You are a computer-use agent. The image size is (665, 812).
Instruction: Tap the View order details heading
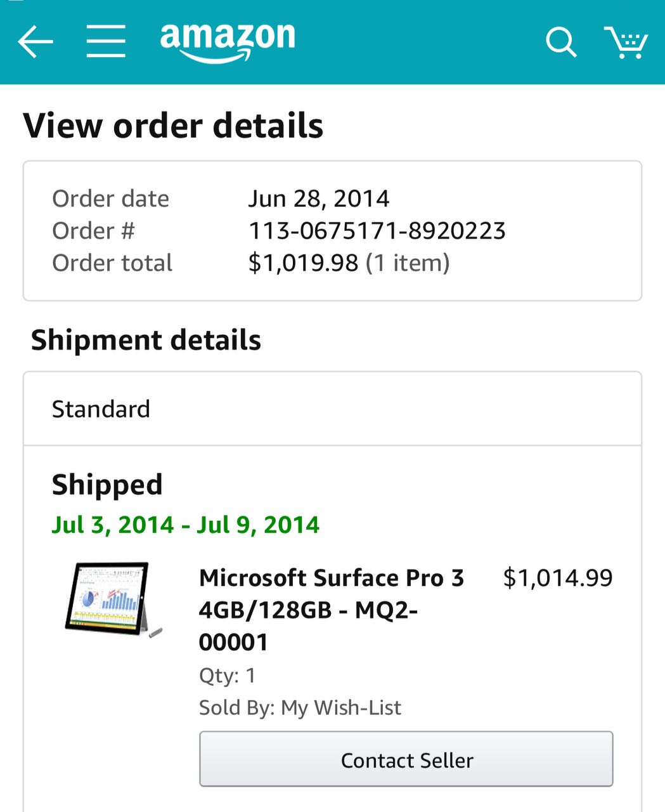coord(173,126)
